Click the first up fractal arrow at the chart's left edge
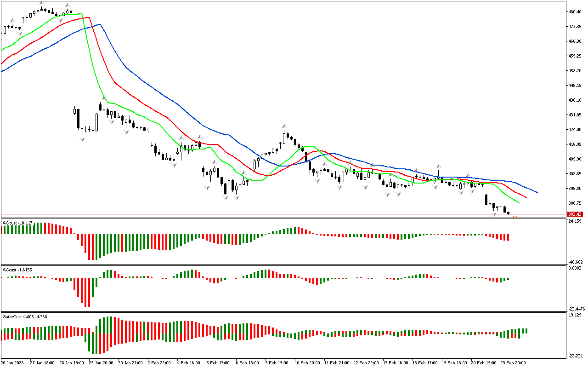 tap(13, 21)
